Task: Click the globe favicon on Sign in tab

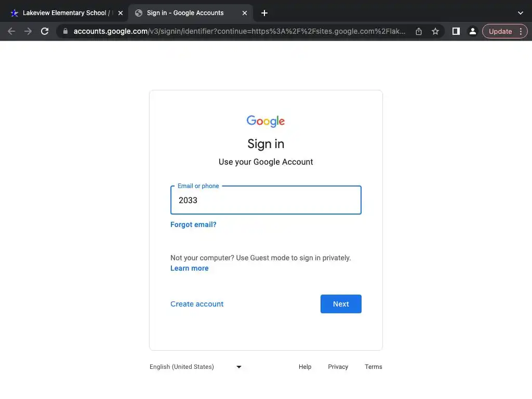Action: pos(138,13)
